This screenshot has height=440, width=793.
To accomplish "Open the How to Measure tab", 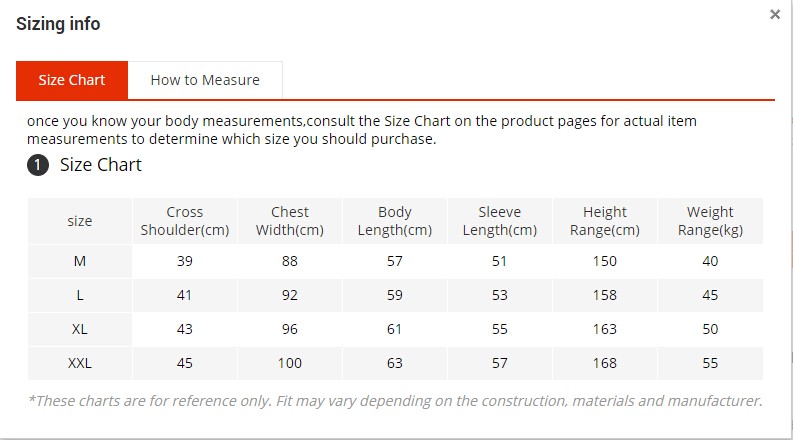I will (205, 80).
